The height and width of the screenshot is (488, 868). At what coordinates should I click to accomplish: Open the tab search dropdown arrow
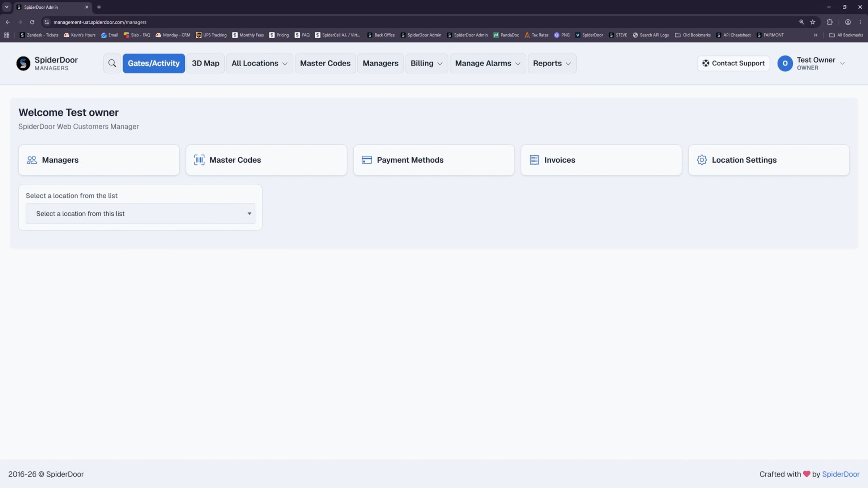[x=7, y=7]
